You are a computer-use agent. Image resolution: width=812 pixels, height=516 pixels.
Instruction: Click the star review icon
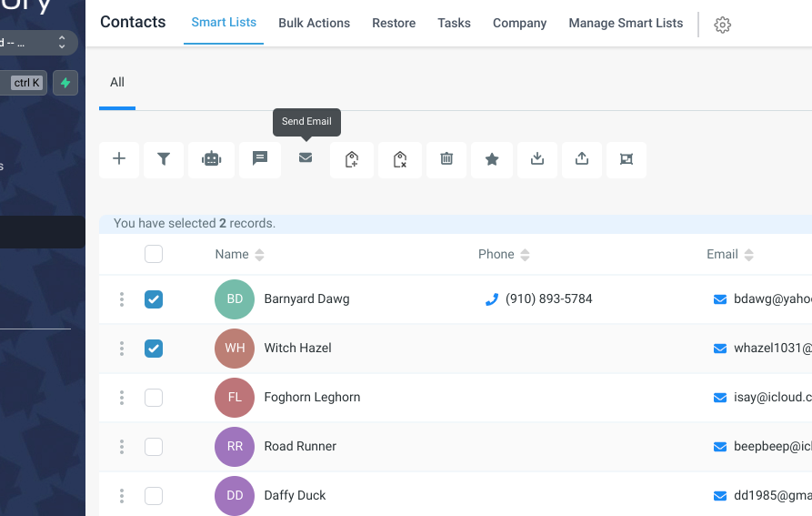[492, 158]
